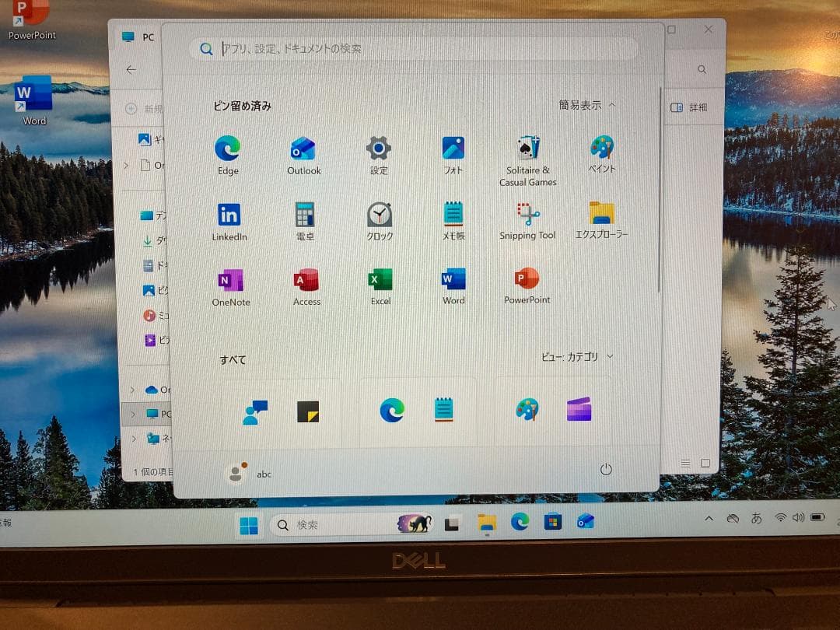
Task: Launch the クロック clock app
Action: click(380, 221)
